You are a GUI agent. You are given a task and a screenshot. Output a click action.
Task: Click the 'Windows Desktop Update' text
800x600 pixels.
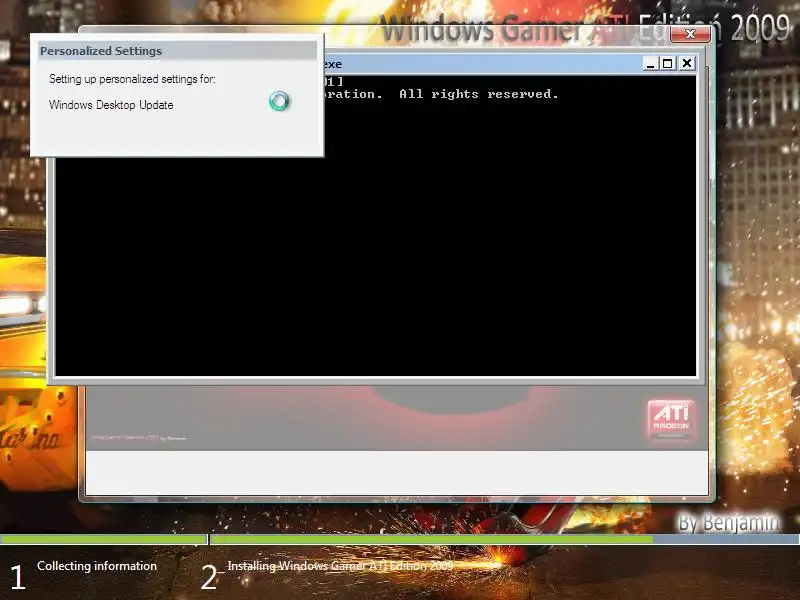[x=111, y=105]
